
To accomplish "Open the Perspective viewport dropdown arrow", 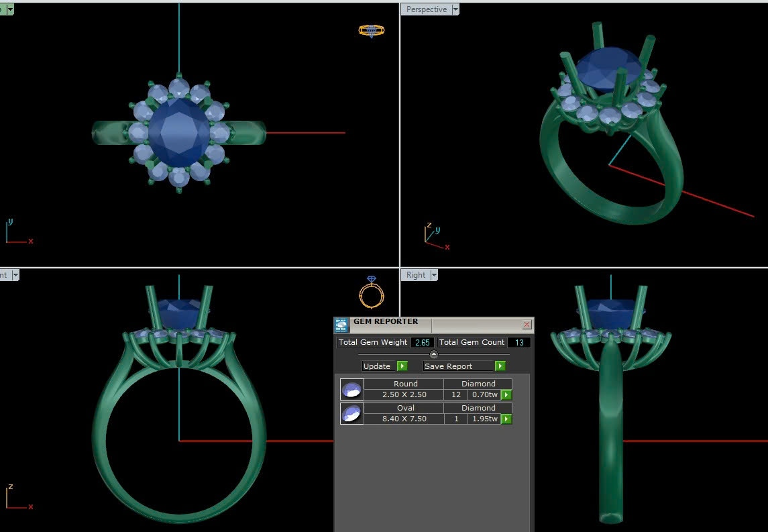I will 455,9.
